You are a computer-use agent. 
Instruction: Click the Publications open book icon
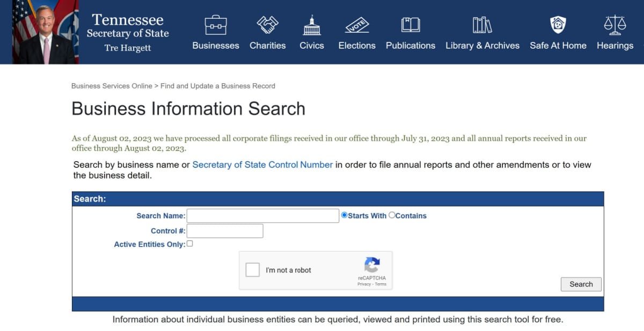(411, 25)
